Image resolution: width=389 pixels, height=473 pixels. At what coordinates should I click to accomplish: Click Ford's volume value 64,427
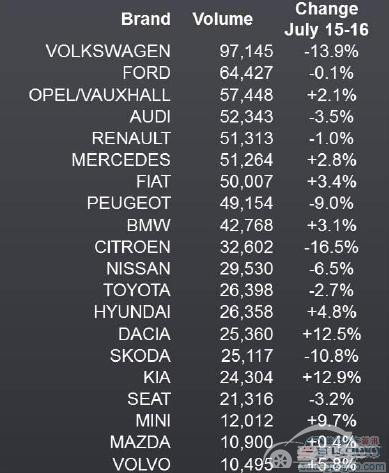[x=246, y=73]
